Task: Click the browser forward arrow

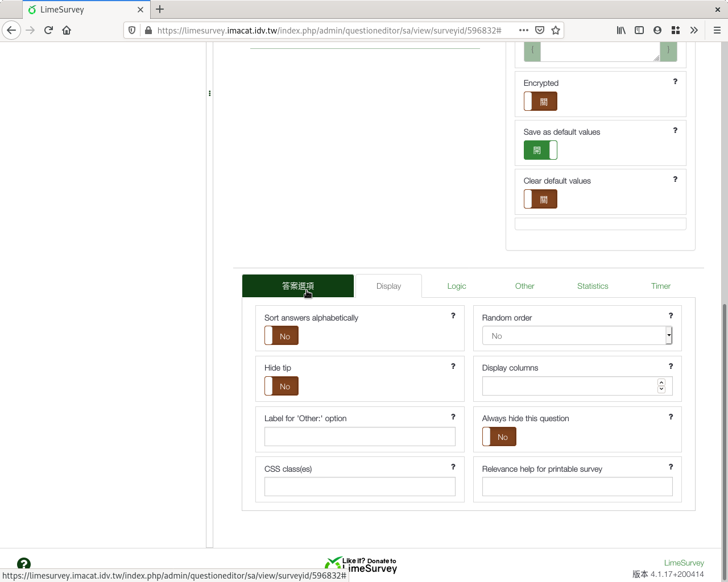Action: (x=30, y=30)
